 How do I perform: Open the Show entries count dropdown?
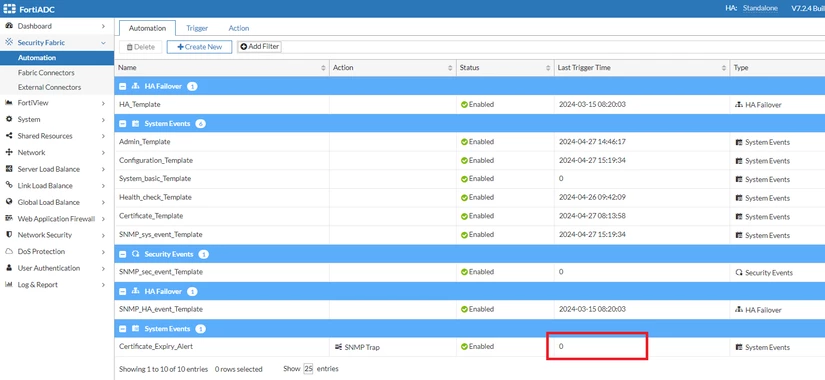308,369
